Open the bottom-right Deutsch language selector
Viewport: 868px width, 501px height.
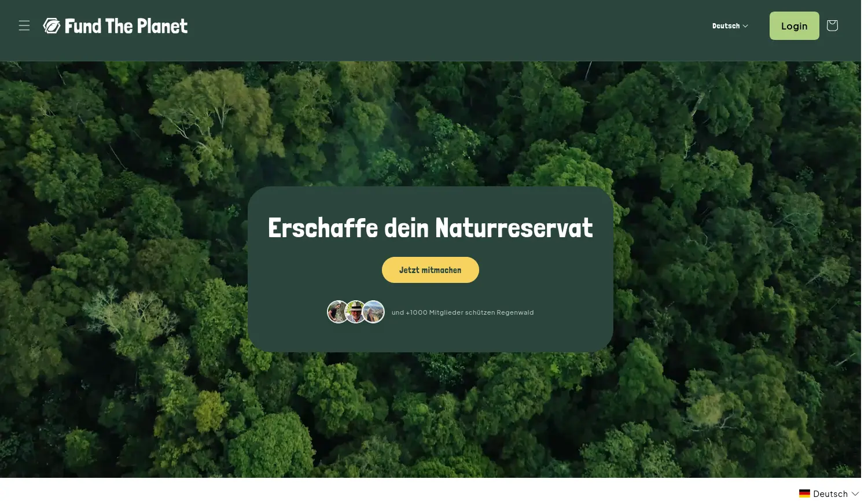829,493
